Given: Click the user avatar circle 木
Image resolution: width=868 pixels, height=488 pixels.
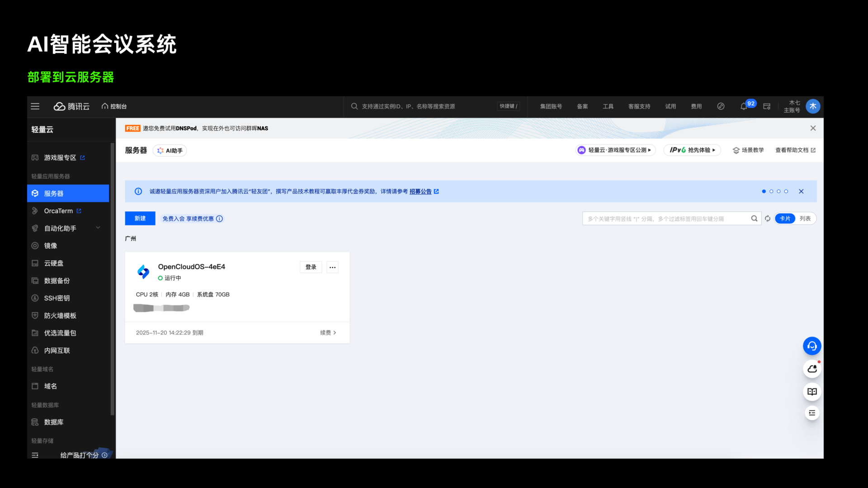Looking at the screenshot, I should pos(813,107).
